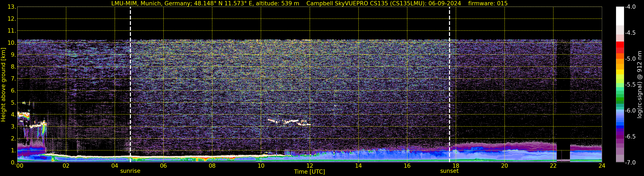Click the '-5.5' colorbar tick label
This screenshot has width=644, height=176.
tap(630, 85)
